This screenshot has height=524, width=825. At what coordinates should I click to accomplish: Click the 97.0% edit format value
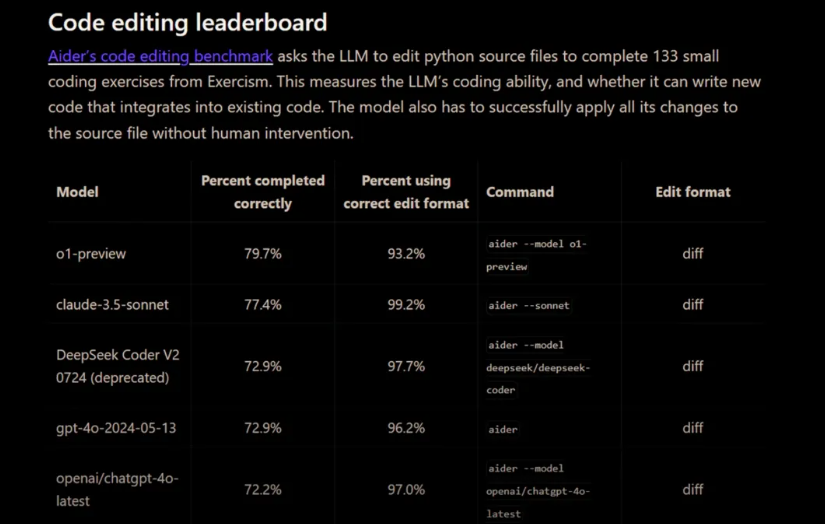[x=406, y=490]
